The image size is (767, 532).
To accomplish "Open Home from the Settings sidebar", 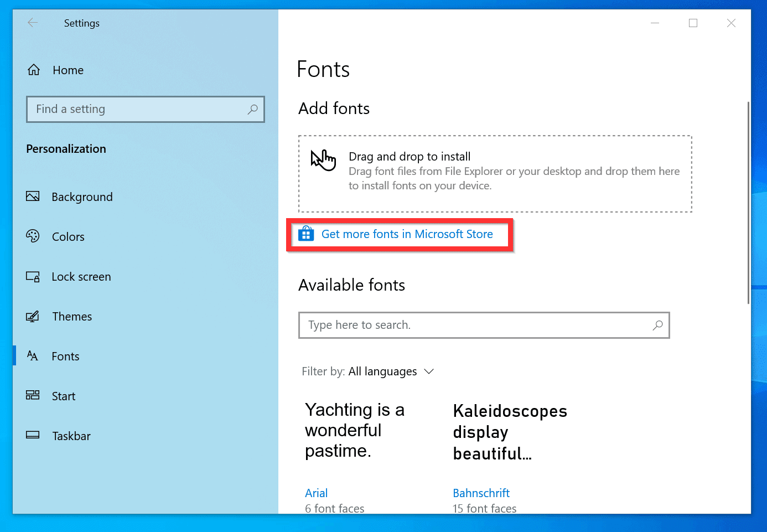I will (68, 70).
